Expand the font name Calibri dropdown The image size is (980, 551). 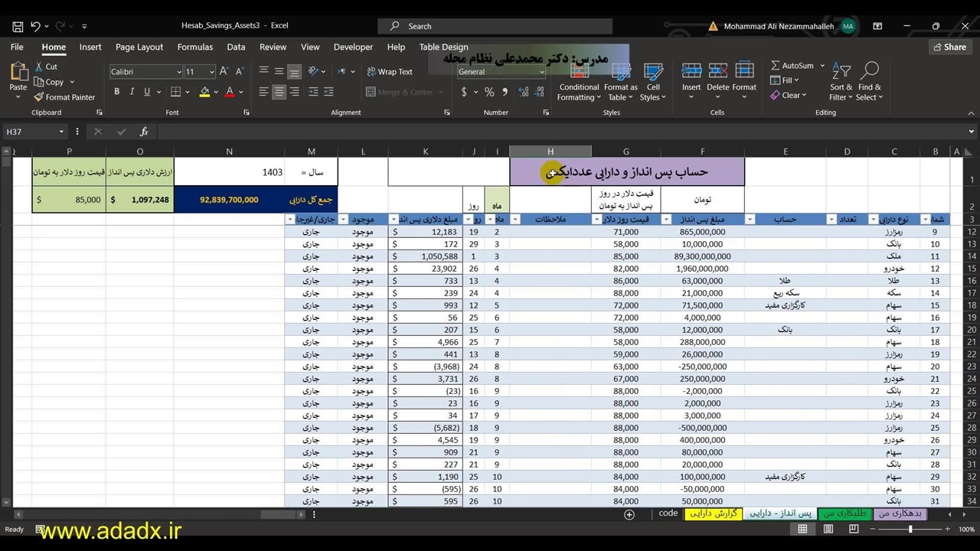179,72
